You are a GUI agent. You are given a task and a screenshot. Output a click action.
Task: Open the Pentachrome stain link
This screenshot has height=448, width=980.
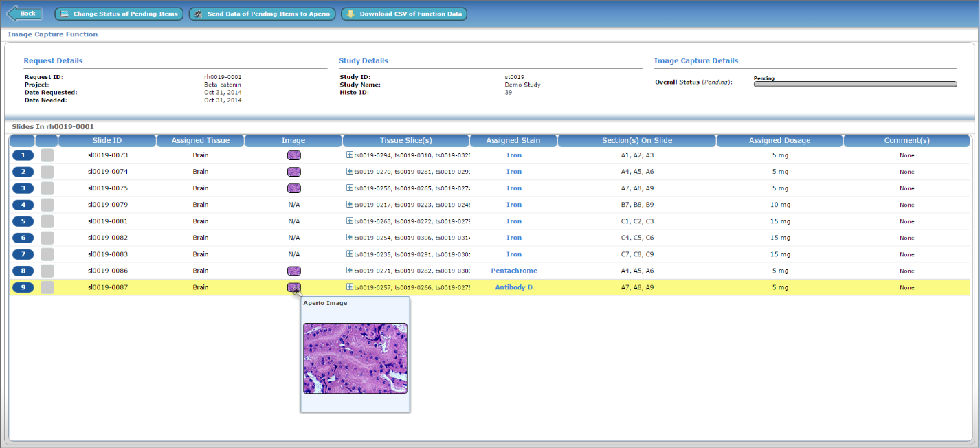(514, 271)
